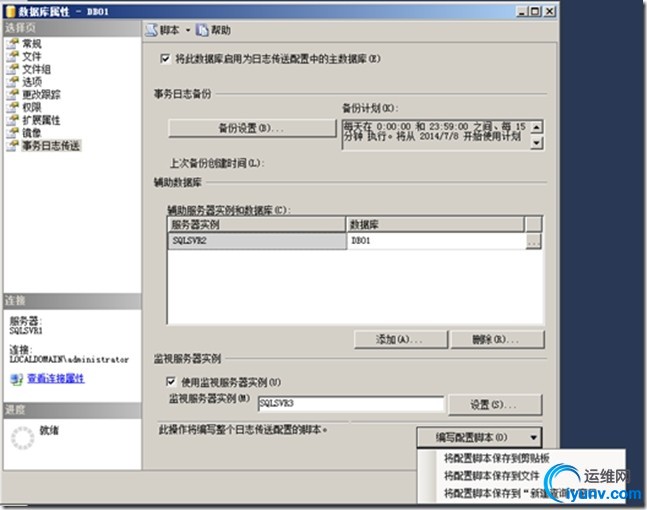Expand the 编写配置脚本 dropdown arrow
Screen dimensions: 647x510
534,437
